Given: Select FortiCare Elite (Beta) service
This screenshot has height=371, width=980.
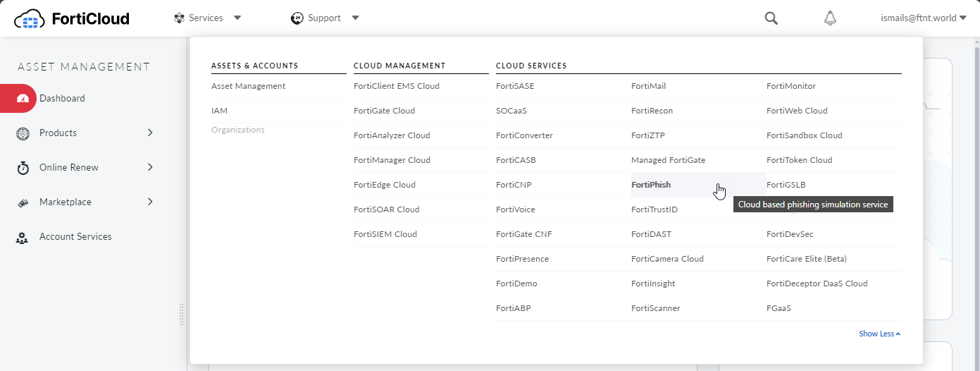Looking at the screenshot, I should tap(807, 259).
